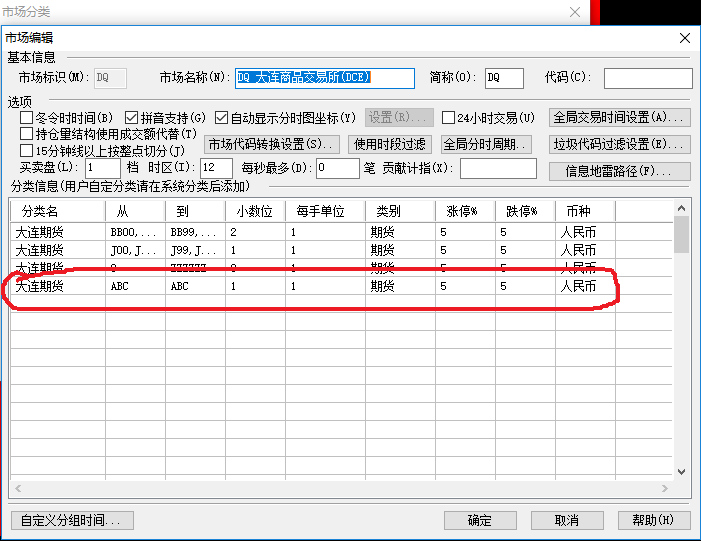Confirm with the 确定 button
This screenshot has height=541, width=701.
[480, 520]
